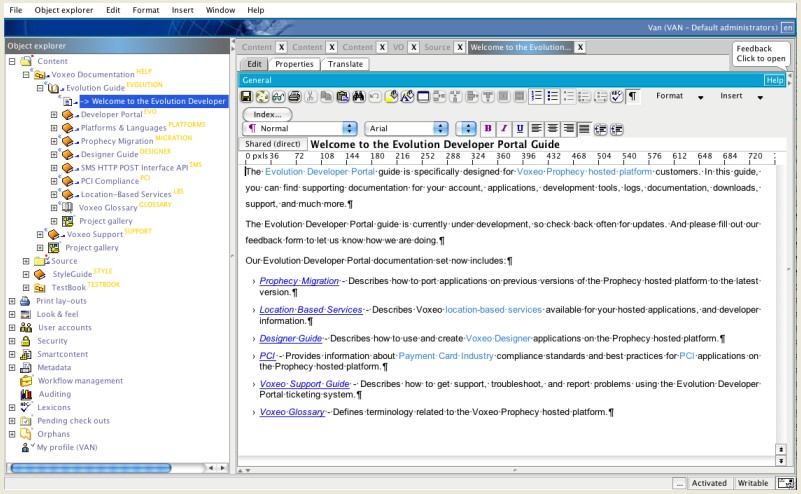Screen dimensions: 801x494
Task: Click the Lexicons ABC icon
Action: 26,407
